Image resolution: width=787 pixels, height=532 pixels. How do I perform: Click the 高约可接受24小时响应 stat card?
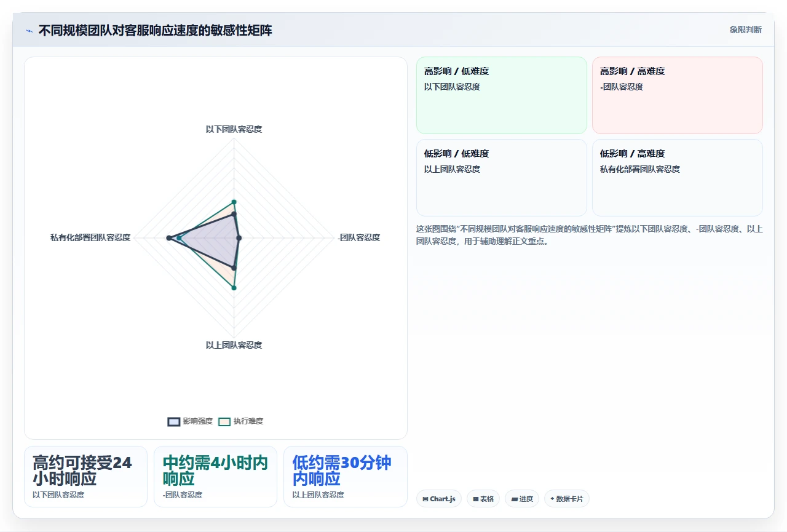[x=85, y=477]
